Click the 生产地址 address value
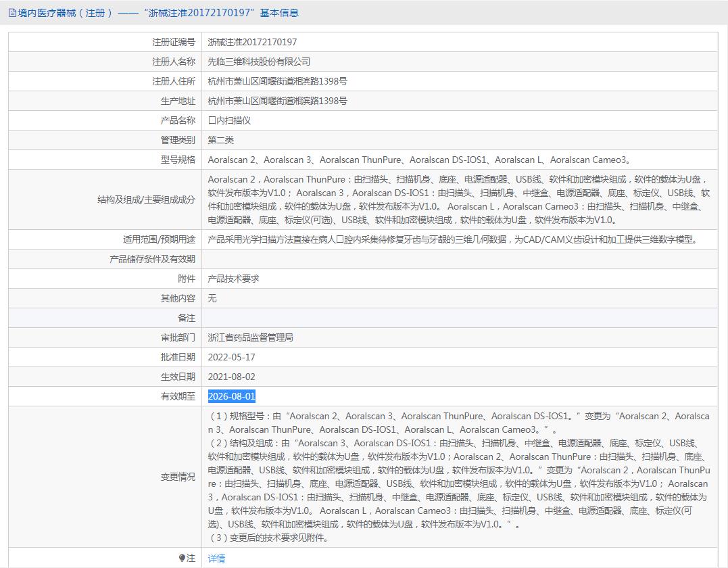The image size is (728, 568). point(277,101)
